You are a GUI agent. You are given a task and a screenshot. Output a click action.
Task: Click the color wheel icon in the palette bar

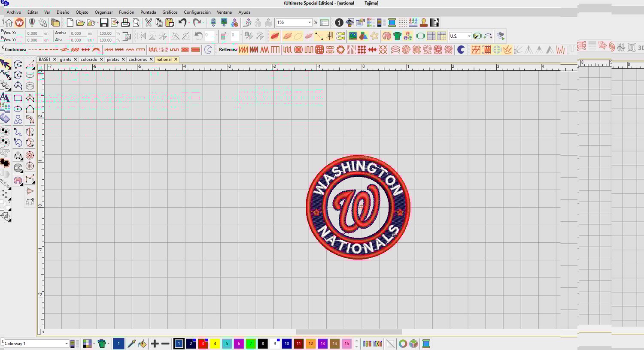tap(403, 344)
